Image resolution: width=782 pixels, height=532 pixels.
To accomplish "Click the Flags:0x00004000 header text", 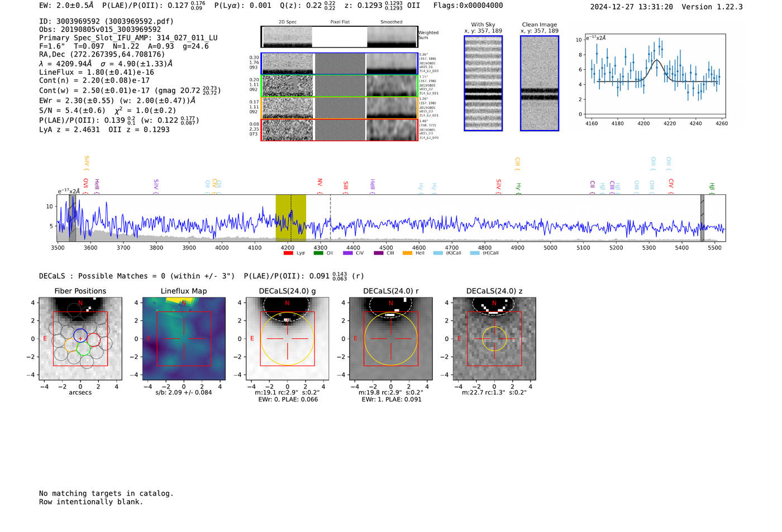I will coord(468,6).
